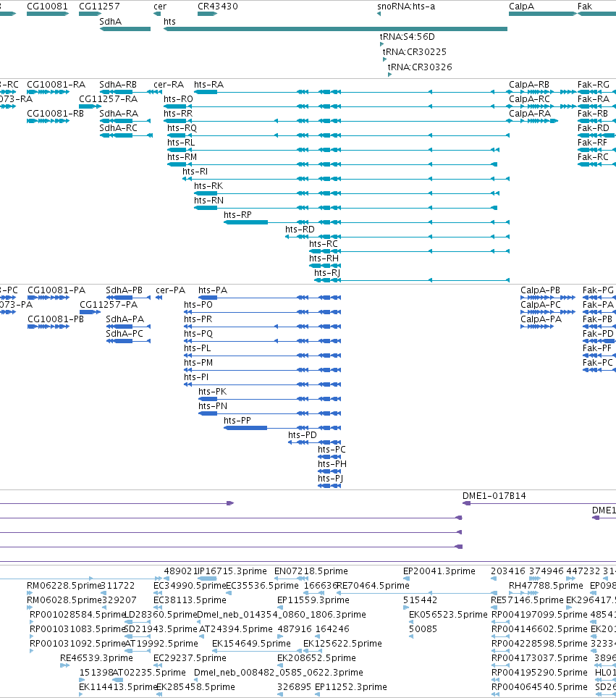Click transcript hts-RJ label
This screenshot has width=616, height=698.
coord(327,272)
